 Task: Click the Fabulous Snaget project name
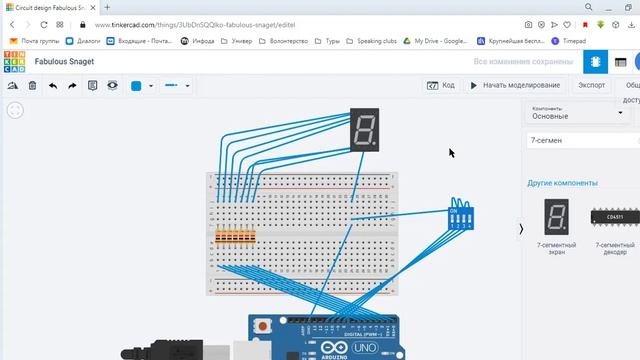point(64,62)
